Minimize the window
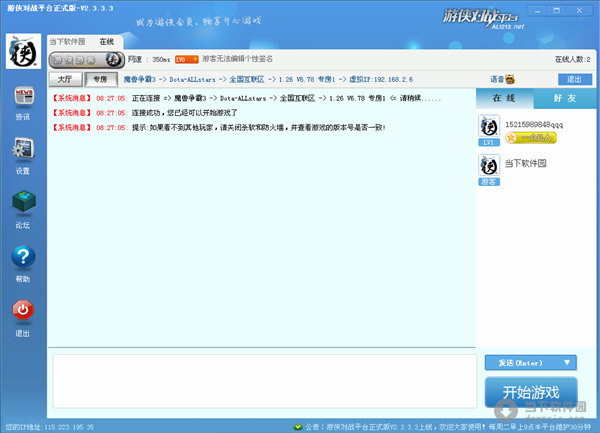 click(x=538, y=11)
